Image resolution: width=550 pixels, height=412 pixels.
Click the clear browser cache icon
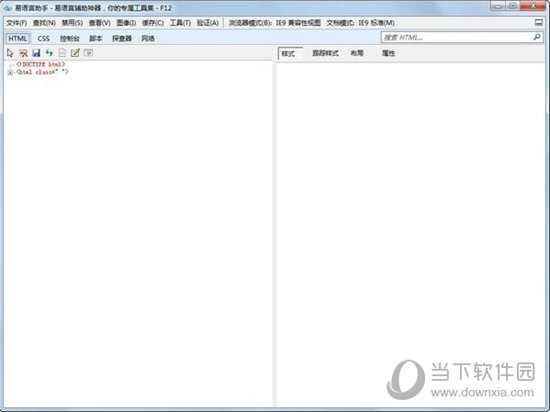pos(24,53)
